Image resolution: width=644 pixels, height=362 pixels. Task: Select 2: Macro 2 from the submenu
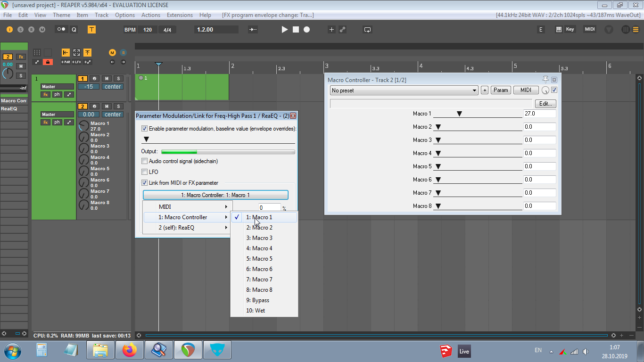coord(264,228)
